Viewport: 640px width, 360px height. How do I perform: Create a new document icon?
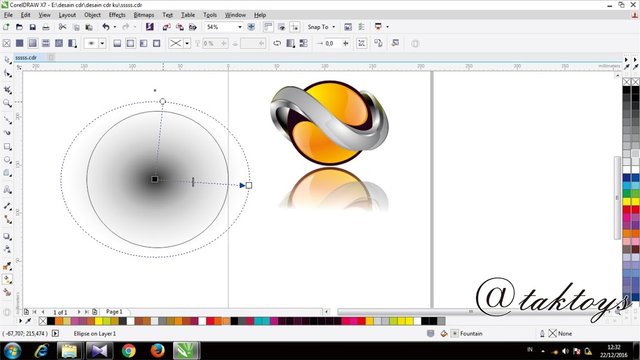point(6,27)
